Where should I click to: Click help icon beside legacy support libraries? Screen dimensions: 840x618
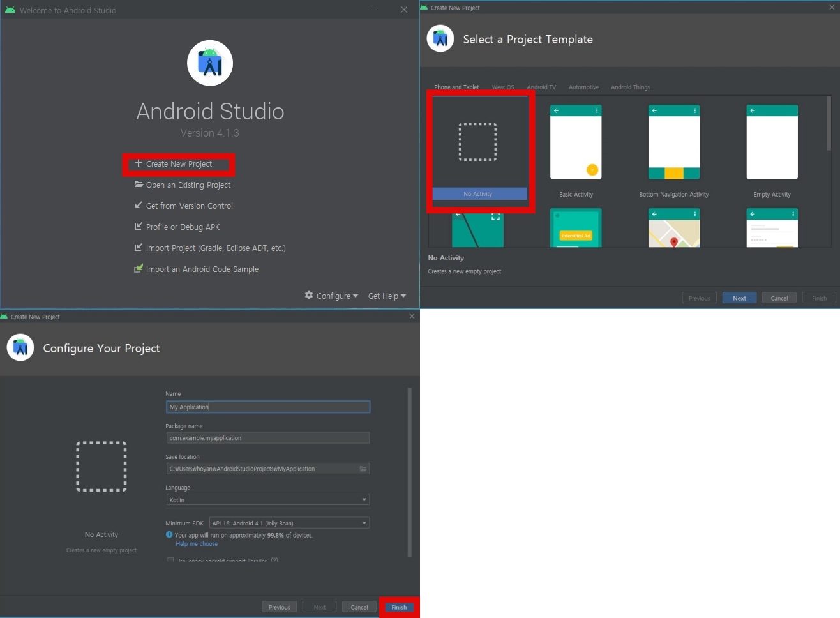coord(274,561)
